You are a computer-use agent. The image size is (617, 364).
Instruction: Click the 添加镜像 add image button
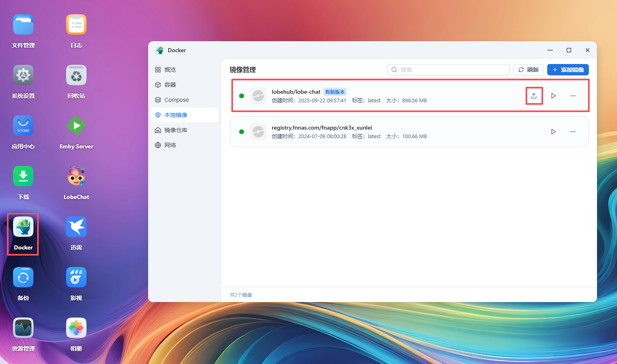[x=568, y=70]
